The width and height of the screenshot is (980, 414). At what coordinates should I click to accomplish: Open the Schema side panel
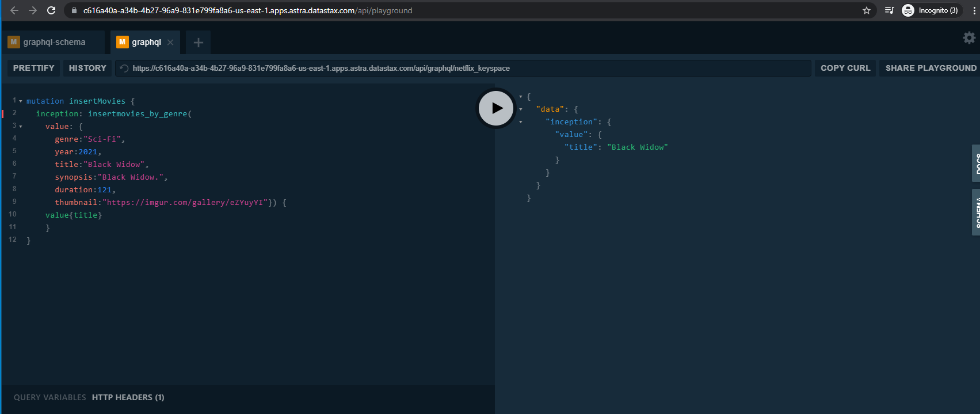coord(976,212)
